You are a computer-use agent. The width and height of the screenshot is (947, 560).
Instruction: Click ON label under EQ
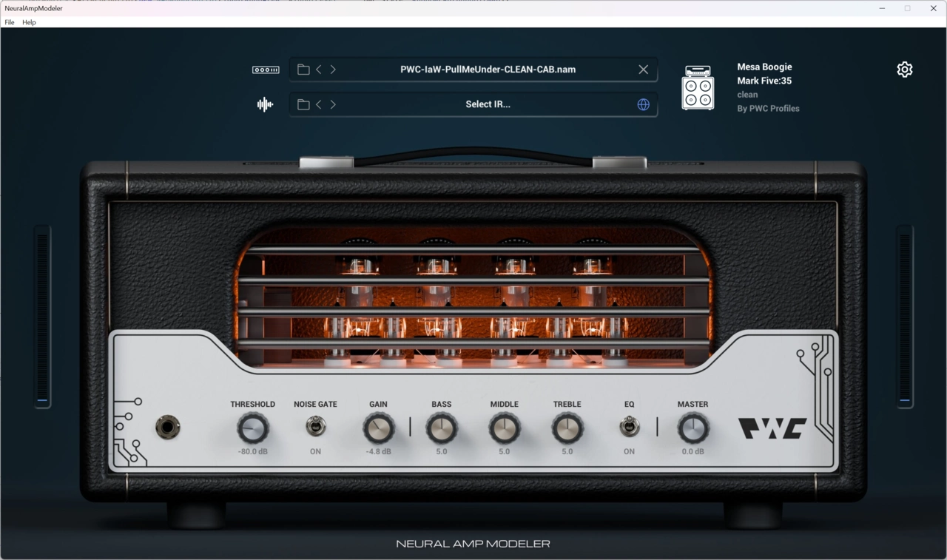coord(629,451)
